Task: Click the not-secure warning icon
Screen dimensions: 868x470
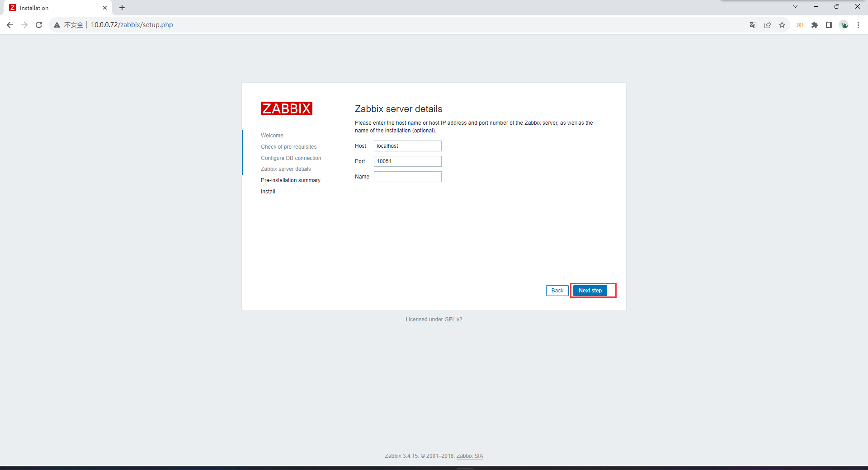Action: (57, 25)
